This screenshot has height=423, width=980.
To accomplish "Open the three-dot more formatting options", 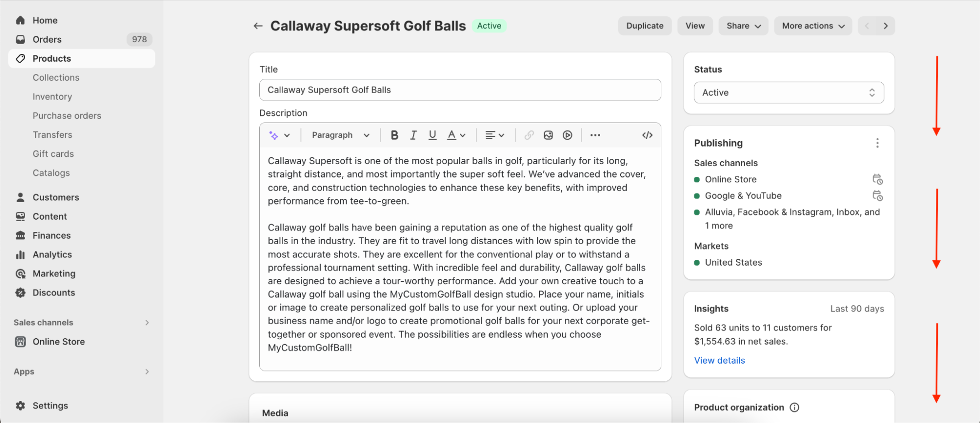I will (595, 135).
